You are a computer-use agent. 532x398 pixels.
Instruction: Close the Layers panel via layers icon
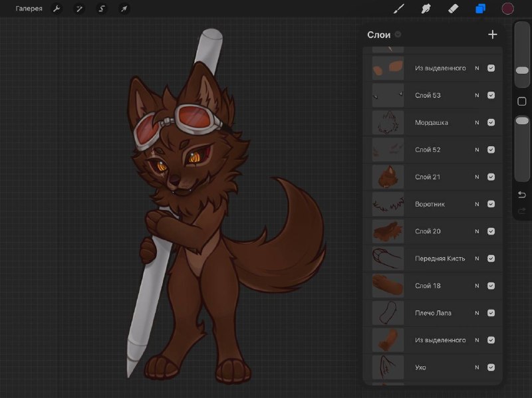[x=480, y=9]
